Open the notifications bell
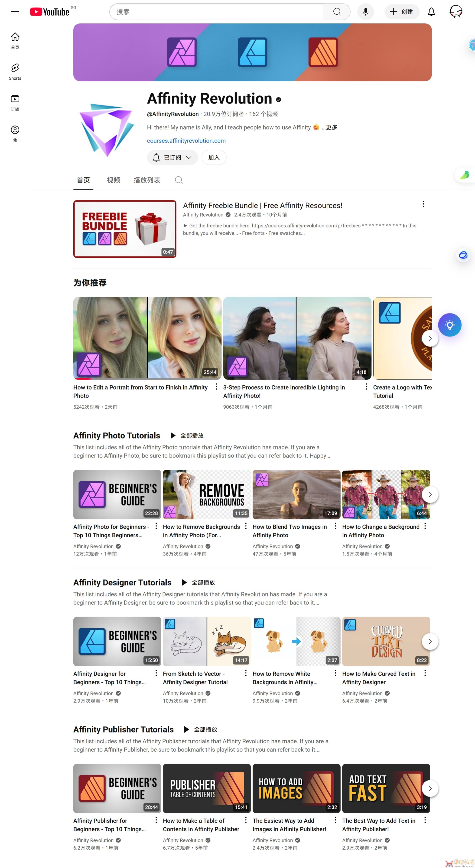Screen dimensions: 475x868 point(431,12)
